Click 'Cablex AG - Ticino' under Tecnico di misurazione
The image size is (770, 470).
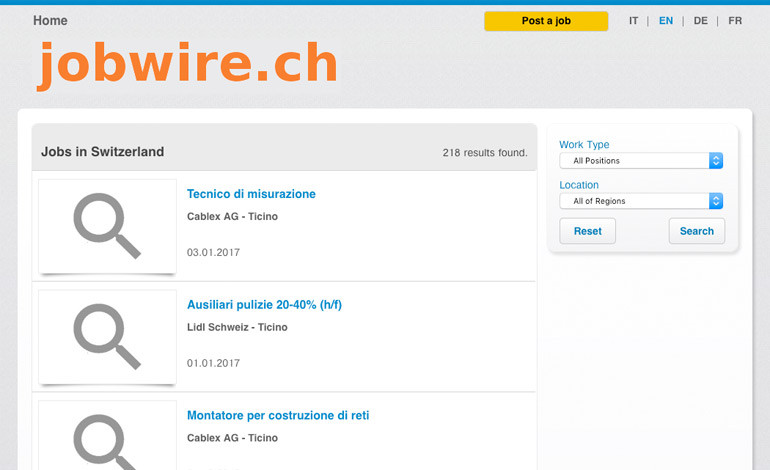232,217
